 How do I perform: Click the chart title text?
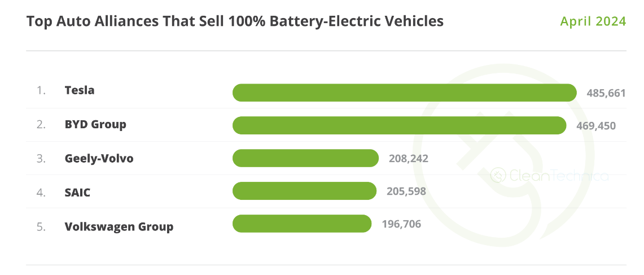point(235,21)
